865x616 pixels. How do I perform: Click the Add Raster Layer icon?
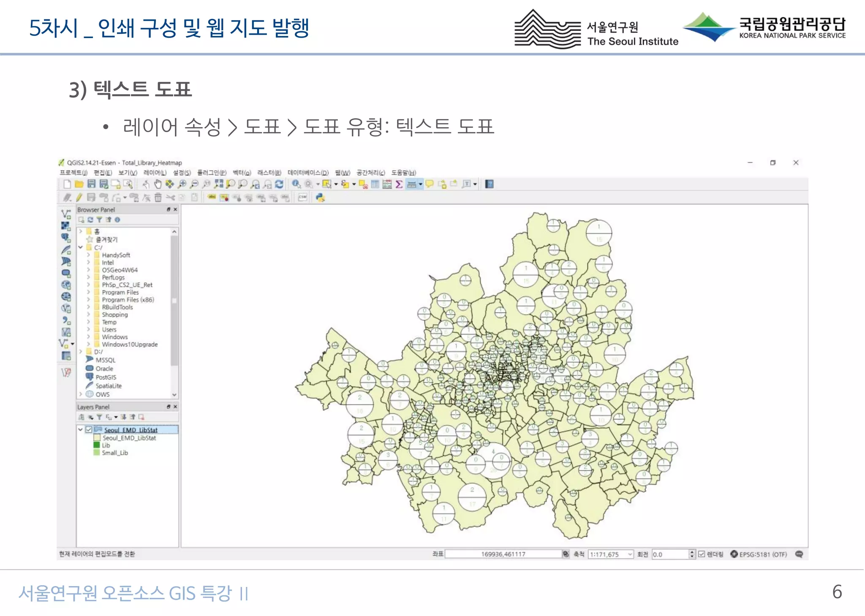(66, 226)
